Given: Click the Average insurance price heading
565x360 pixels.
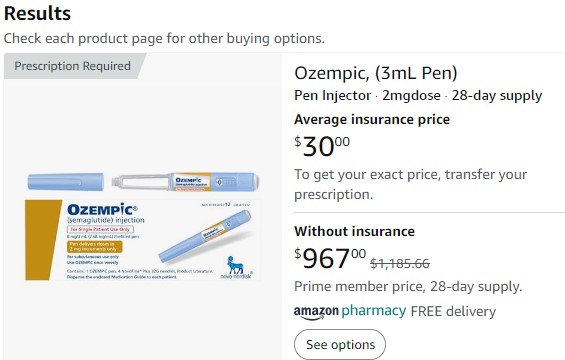Looking at the screenshot, I should 372,119.
